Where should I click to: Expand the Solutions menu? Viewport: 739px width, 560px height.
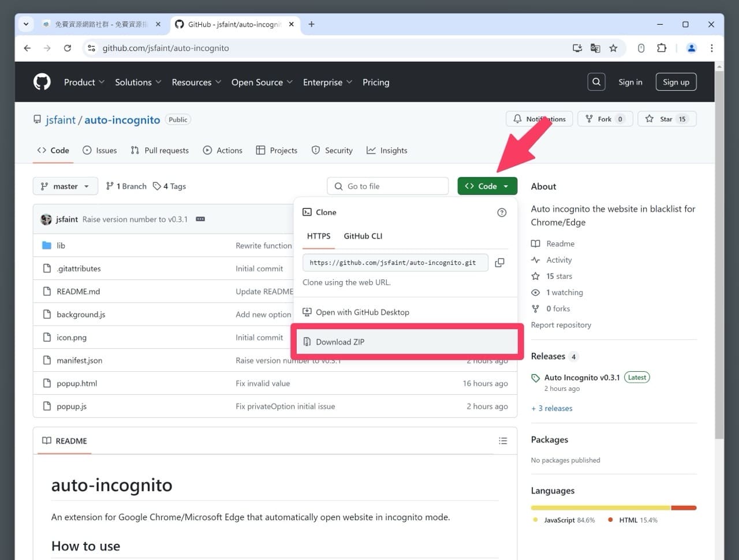(138, 82)
